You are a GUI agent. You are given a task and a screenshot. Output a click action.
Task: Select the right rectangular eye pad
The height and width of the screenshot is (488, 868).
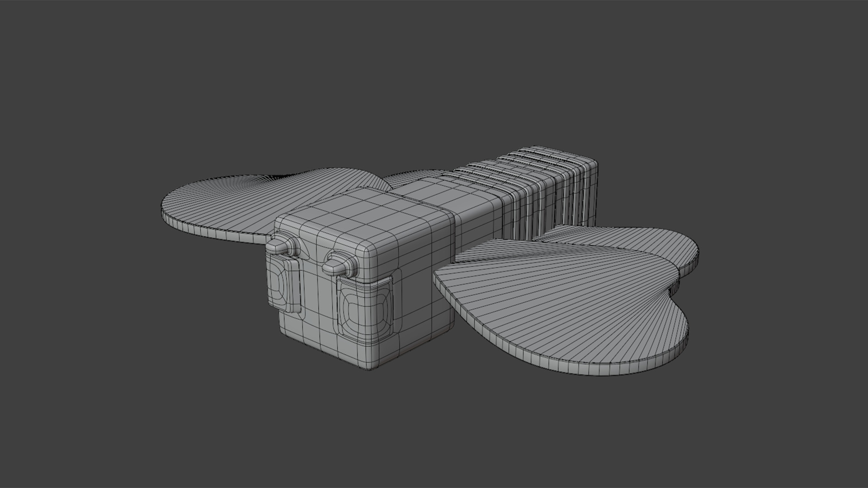pos(365,312)
